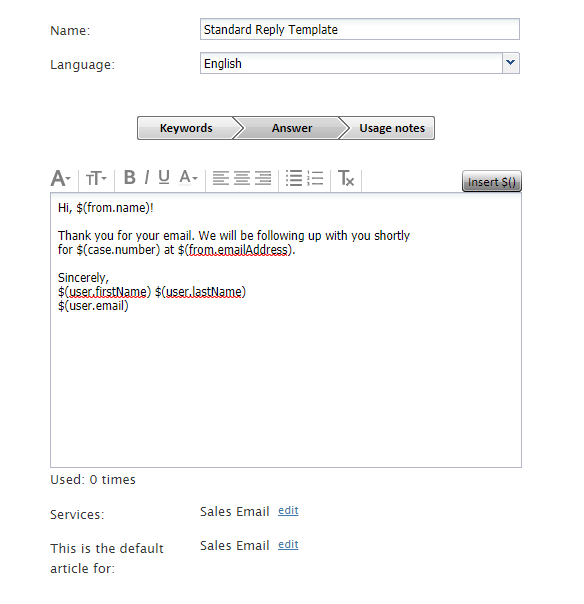Click the Insert $() button
The height and width of the screenshot is (604, 584).
(x=492, y=181)
